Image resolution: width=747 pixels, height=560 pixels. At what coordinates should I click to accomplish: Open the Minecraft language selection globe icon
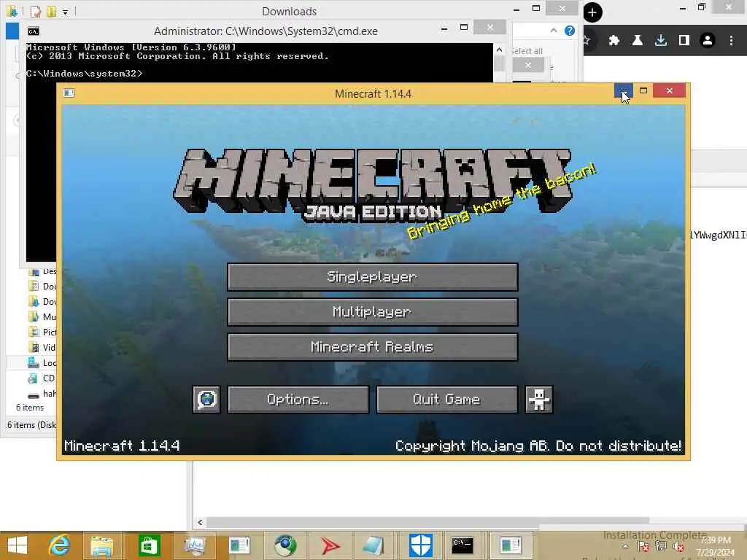[x=206, y=399]
